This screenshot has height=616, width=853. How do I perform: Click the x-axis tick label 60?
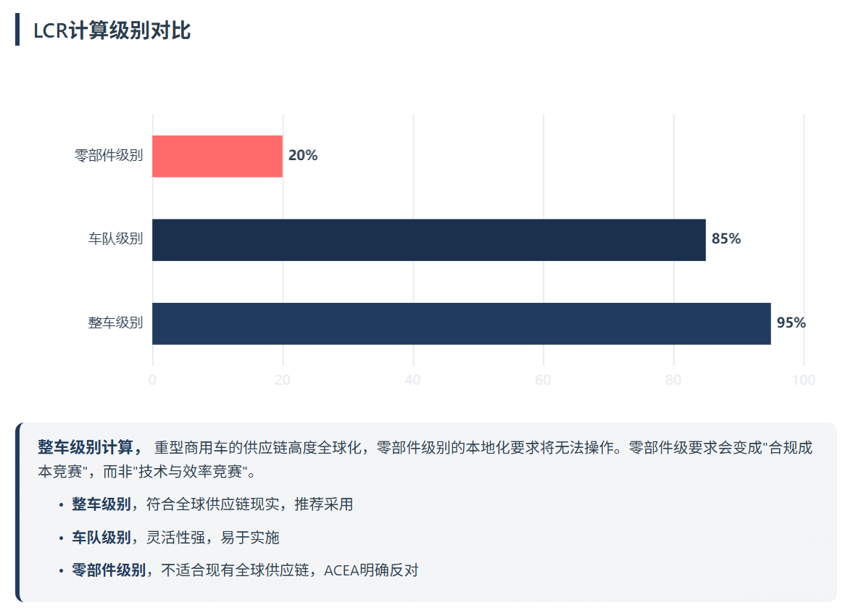tap(543, 380)
